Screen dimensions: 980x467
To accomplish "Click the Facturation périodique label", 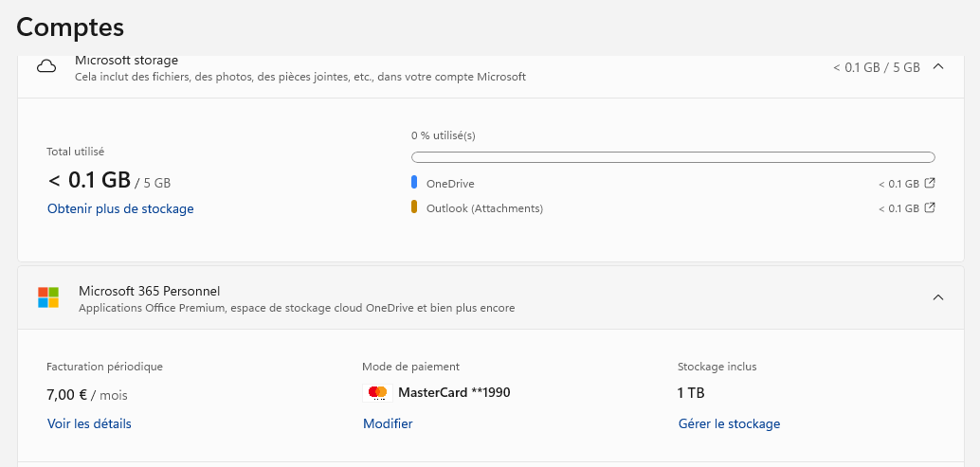I will [x=104, y=368].
